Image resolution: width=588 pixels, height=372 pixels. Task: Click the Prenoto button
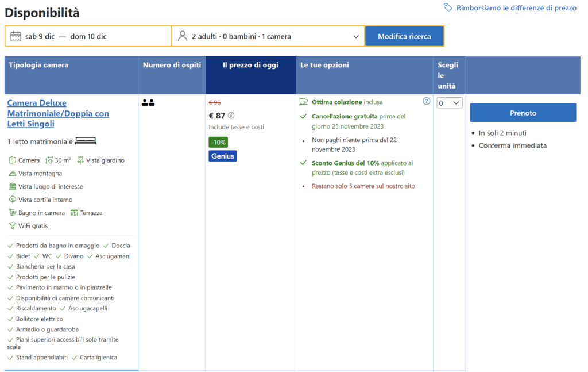pos(523,113)
